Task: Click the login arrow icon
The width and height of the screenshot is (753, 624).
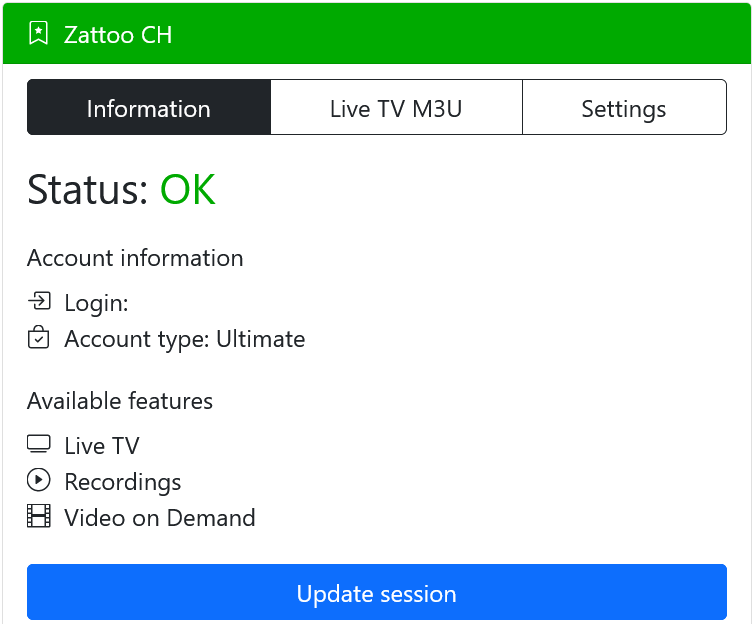Action: pyautogui.click(x=39, y=301)
